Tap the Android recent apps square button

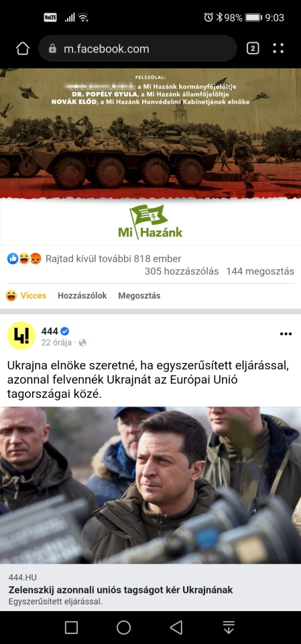click(x=71, y=627)
